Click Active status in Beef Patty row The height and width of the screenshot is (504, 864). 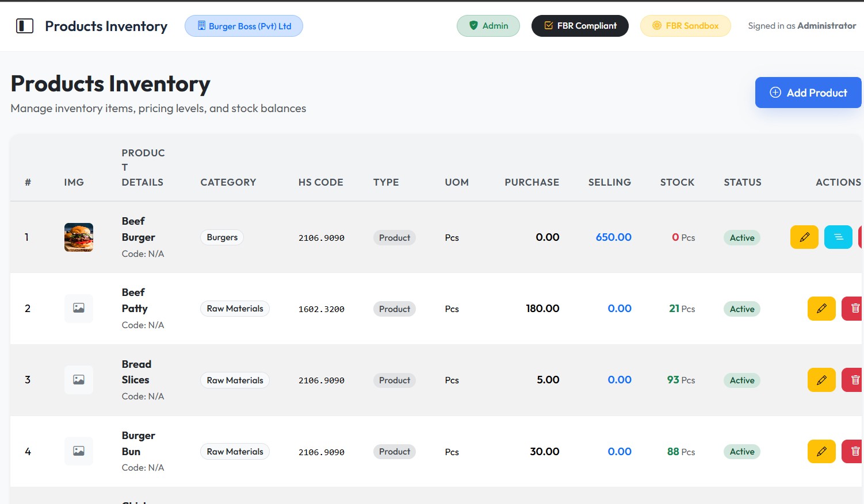[742, 309]
